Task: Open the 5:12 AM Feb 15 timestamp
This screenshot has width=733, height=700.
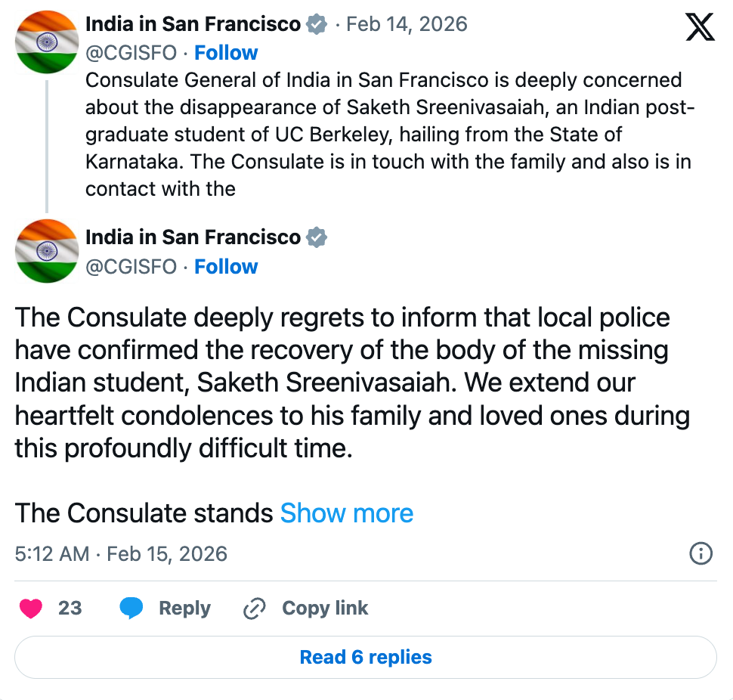Action: (121, 554)
